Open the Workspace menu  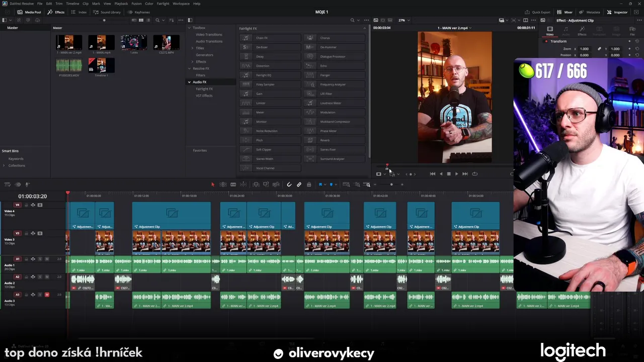181,4
